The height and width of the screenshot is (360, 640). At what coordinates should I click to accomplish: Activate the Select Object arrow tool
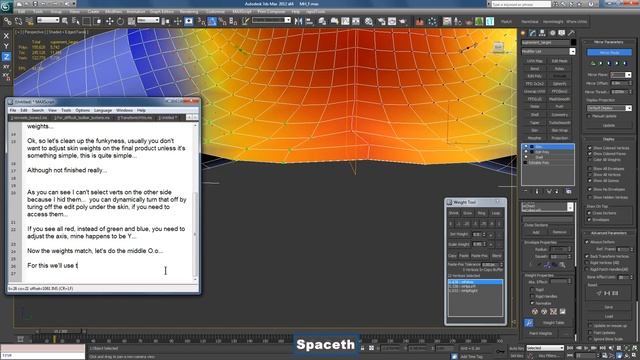pyautogui.click(x=65, y=21)
